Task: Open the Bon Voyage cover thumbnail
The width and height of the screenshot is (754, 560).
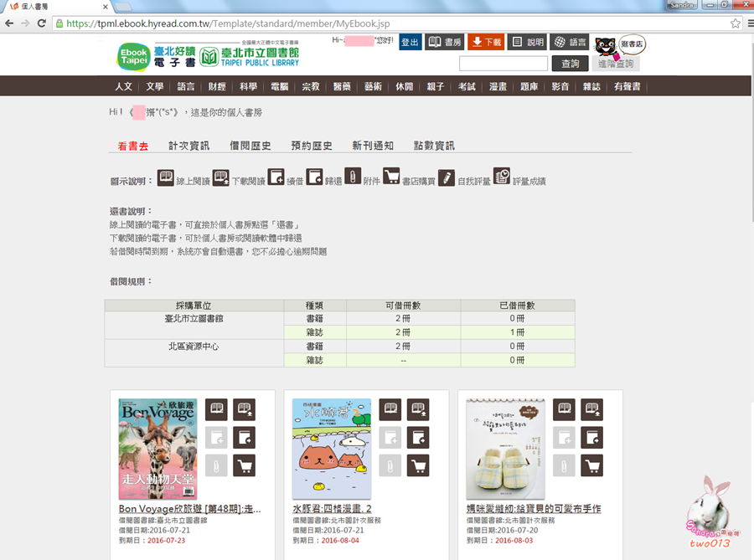Action: (x=158, y=449)
